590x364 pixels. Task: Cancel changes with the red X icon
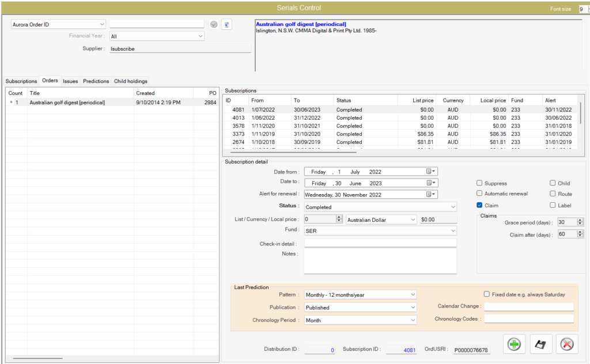click(x=566, y=343)
